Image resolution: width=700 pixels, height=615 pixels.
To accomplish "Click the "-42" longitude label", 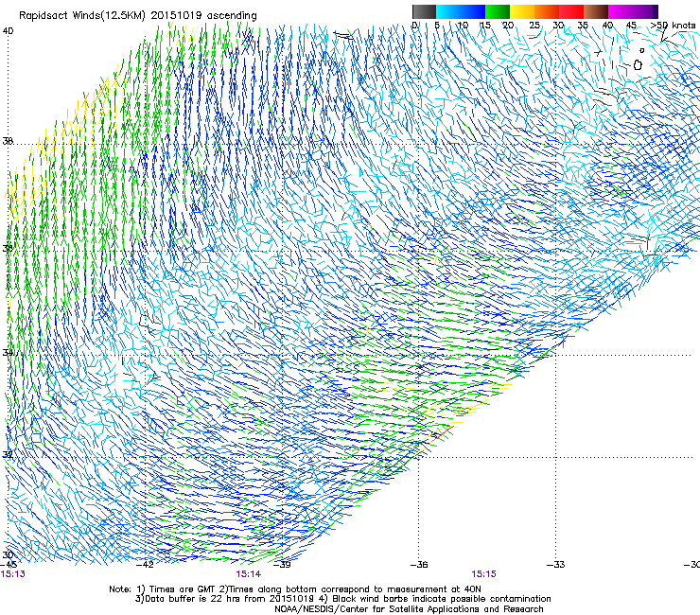I will pos(145,565).
